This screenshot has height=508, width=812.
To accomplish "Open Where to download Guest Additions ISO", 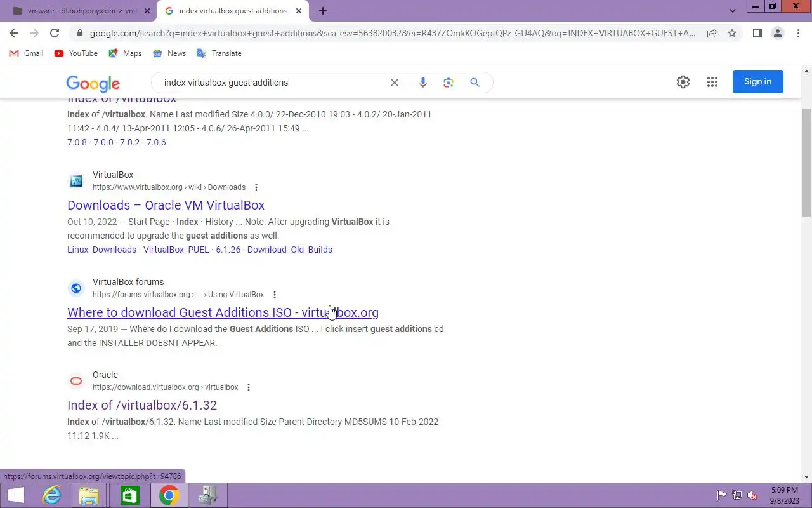I will 223,312.
